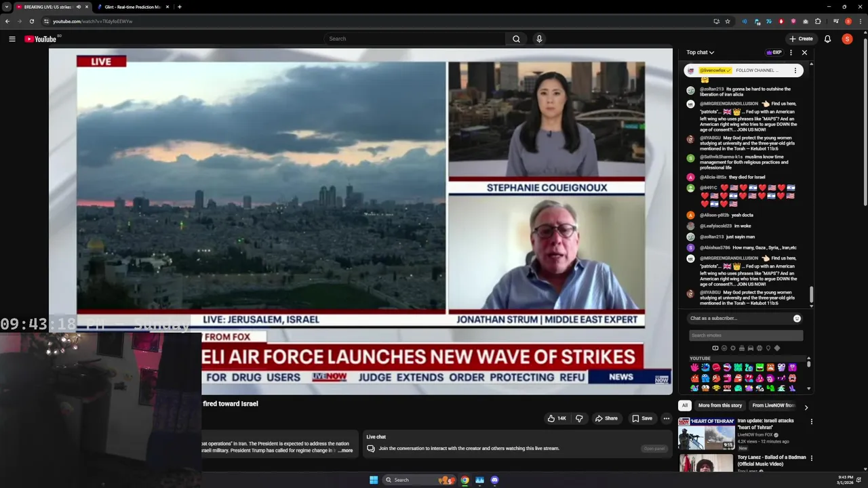Image resolution: width=868 pixels, height=488 pixels.
Task: Select More from this story chip
Action: [x=719, y=405]
